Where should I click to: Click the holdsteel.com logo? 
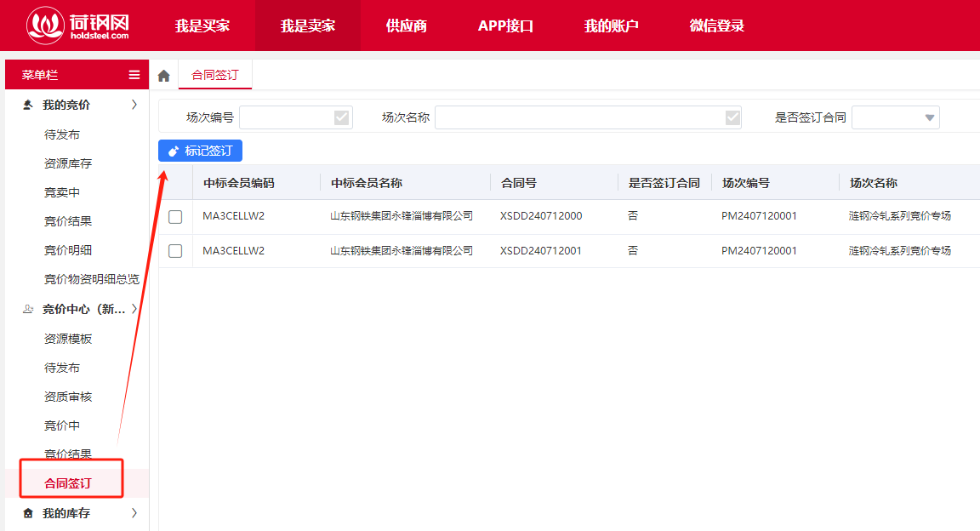point(77,25)
